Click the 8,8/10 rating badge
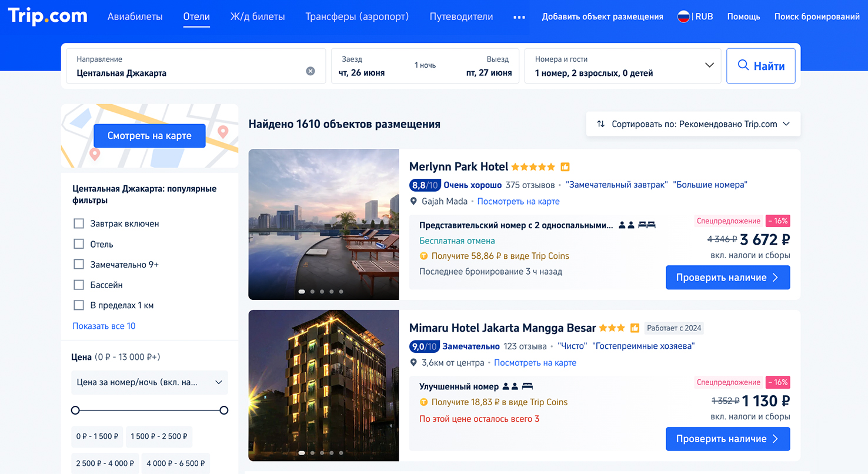 tap(425, 185)
